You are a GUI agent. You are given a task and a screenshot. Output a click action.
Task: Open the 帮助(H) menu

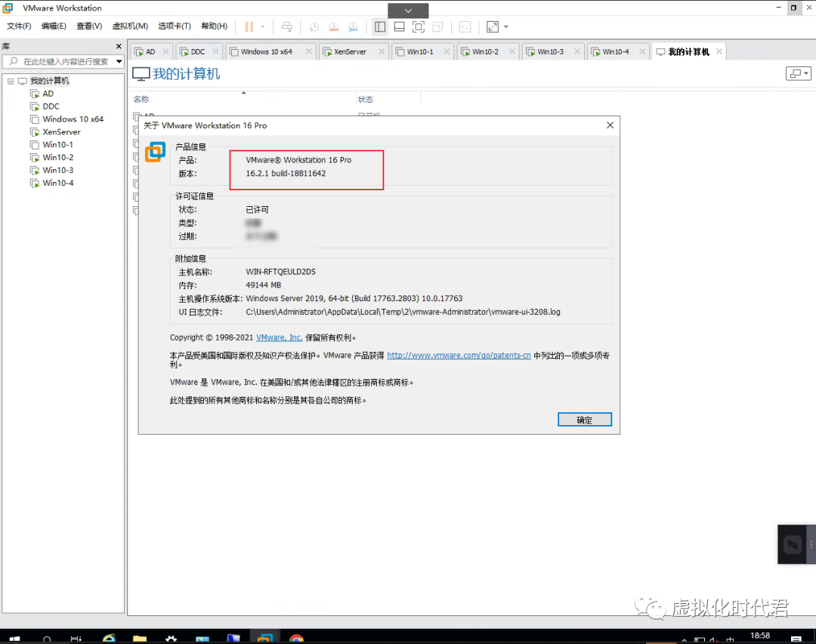[214, 26]
